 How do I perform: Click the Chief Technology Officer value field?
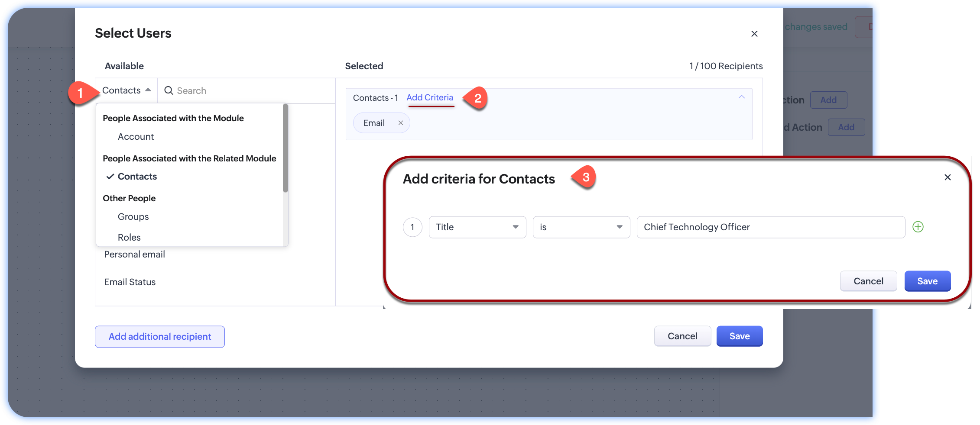click(770, 227)
